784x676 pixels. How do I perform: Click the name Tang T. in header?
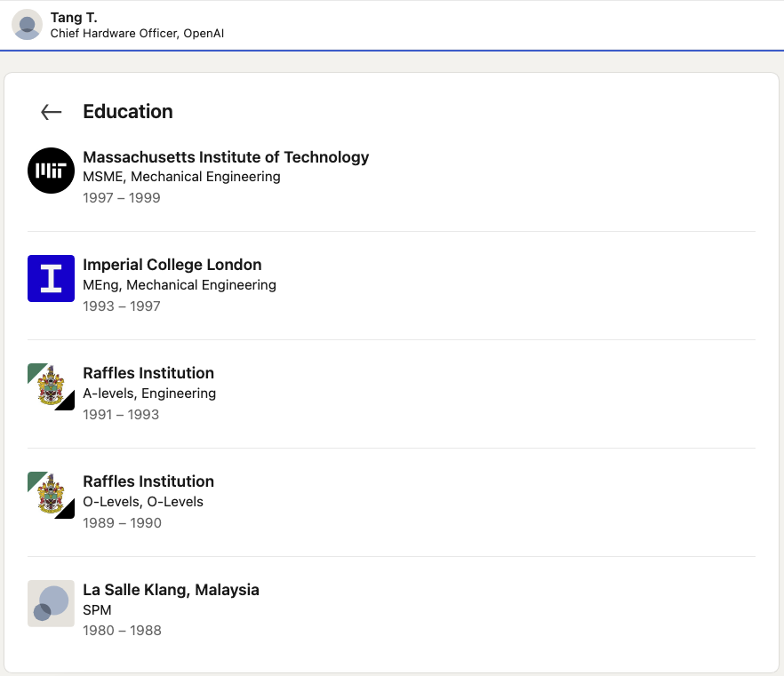click(74, 18)
